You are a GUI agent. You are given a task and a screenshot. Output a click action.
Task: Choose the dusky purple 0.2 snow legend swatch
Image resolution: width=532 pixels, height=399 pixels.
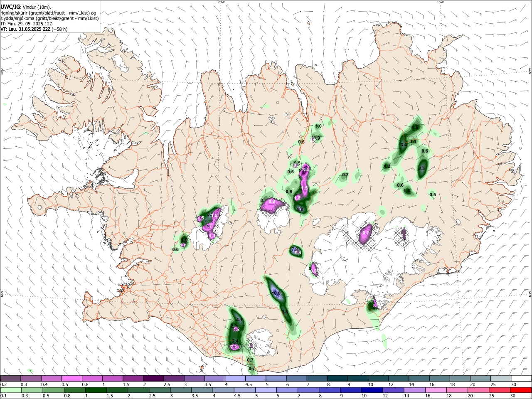10,379
